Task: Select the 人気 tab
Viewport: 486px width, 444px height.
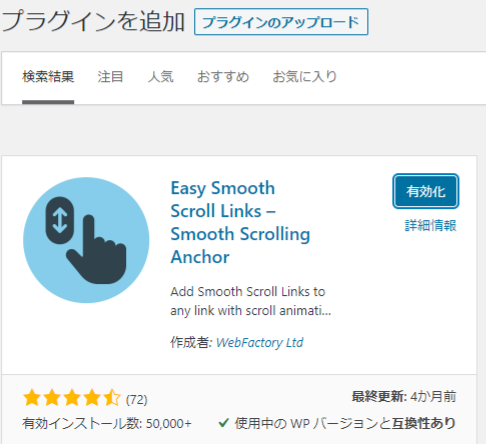Action: tap(160, 77)
